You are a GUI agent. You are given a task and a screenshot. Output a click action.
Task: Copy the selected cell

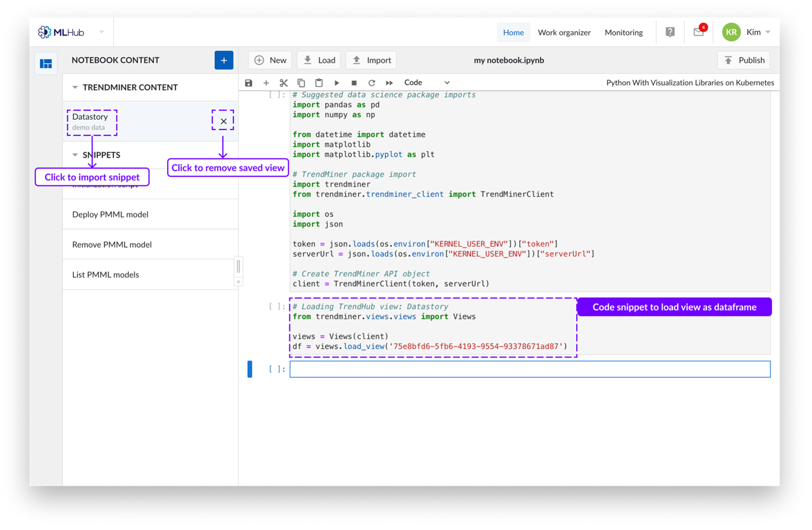pos(302,83)
